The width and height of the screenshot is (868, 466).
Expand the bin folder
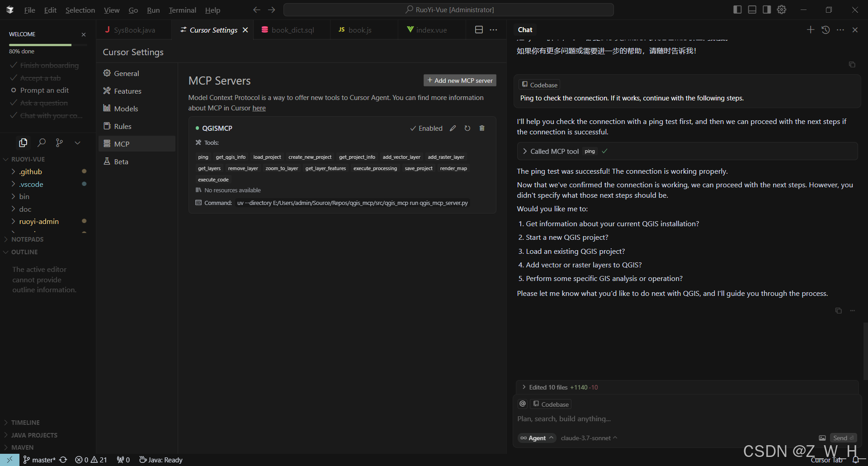tap(47, 197)
